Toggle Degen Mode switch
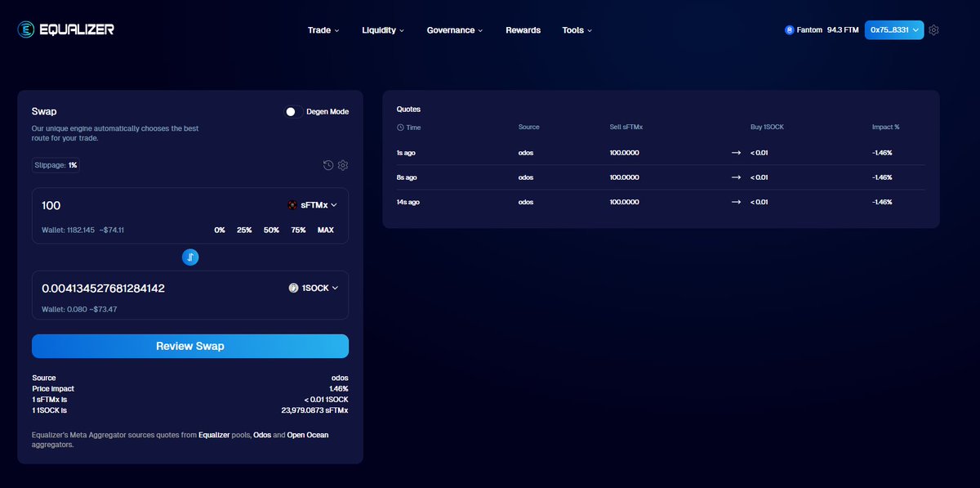Image resolution: width=980 pixels, height=488 pixels. pyautogui.click(x=293, y=111)
